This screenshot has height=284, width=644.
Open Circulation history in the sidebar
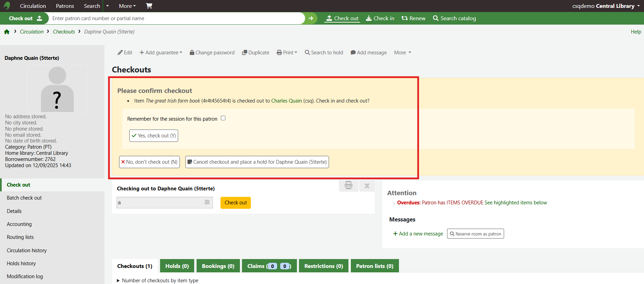[x=27, y=251]
